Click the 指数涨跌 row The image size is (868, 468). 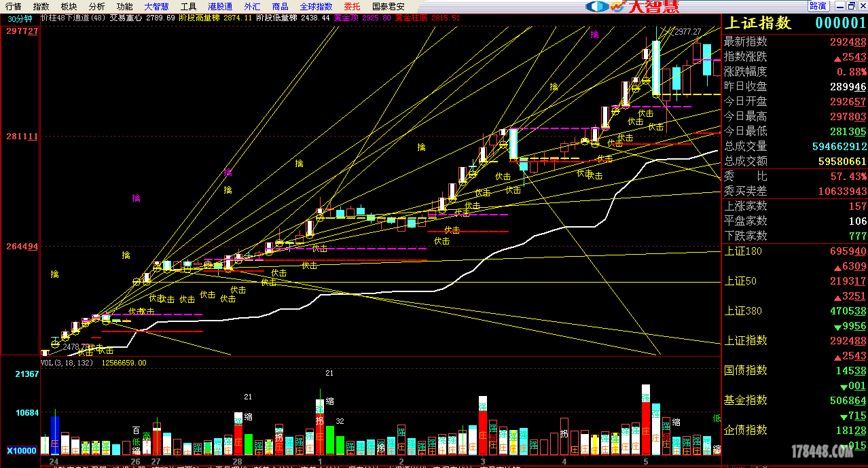coord(795,56)
